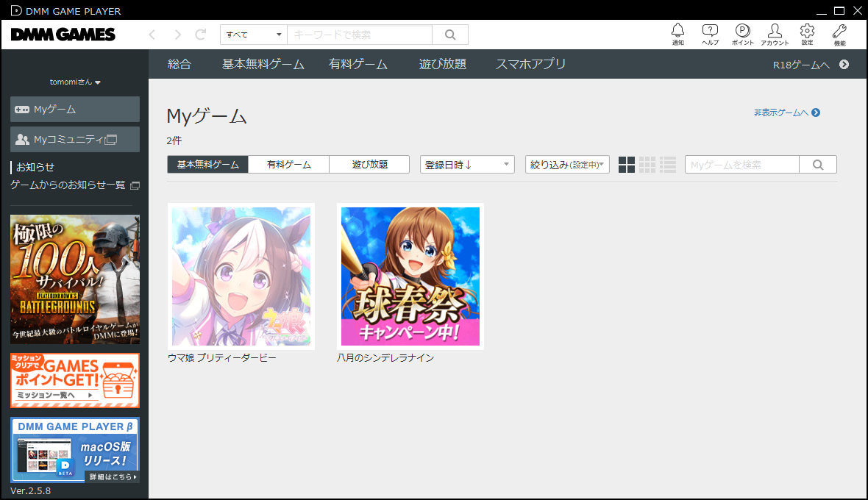
Task: Click the arrow icon beside R18ゲームへ
Action: click(x=844, y=64)
